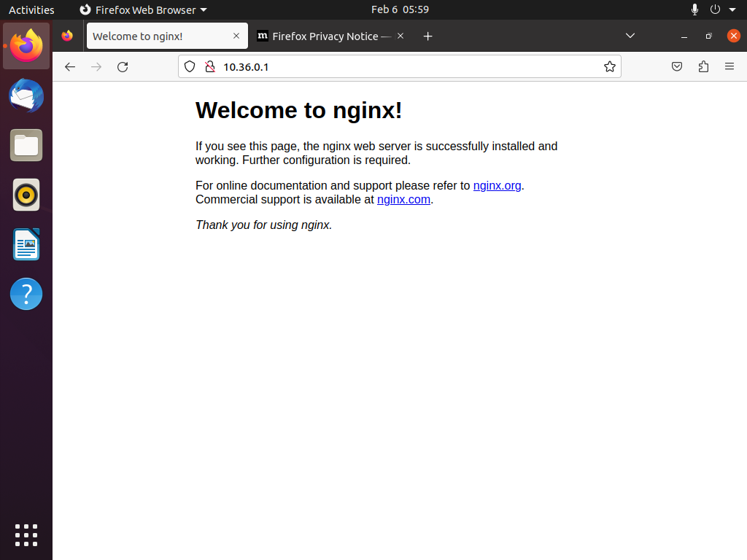The width and height of the screenshot is (747, 560).
Task: Expand the system menu arrow
Action: tap(732, 9)
